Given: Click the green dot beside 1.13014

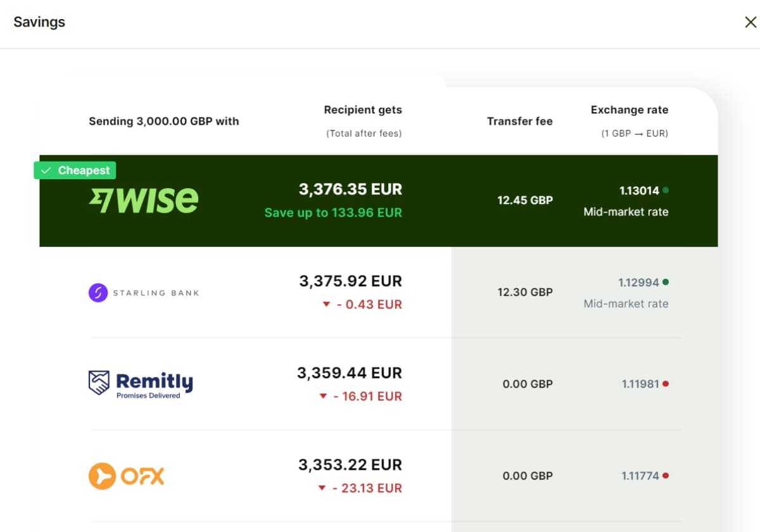Looking at the screenshot, I should pos(665,190).
